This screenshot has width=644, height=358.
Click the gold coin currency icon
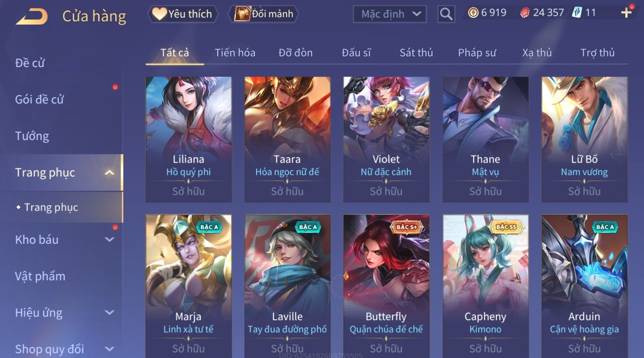(473, 13)
